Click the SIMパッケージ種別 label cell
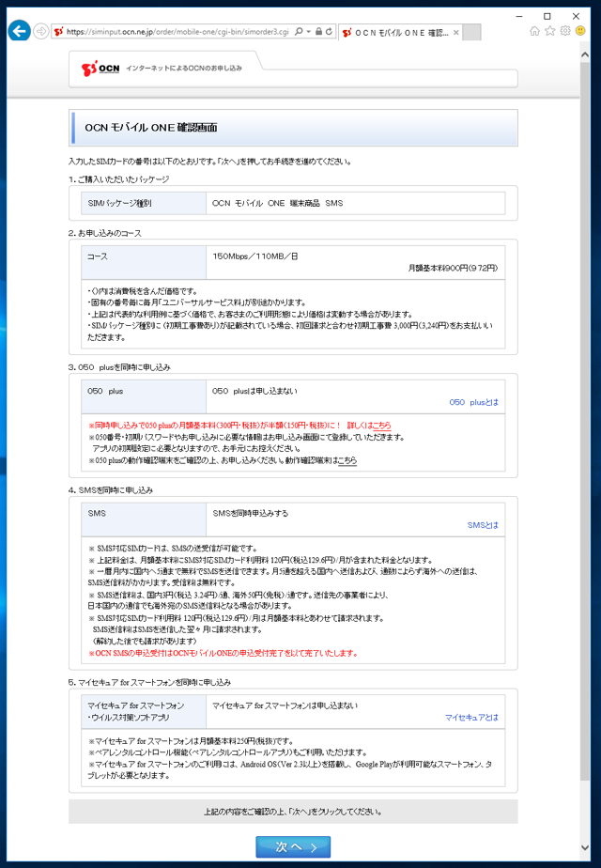Screen dimensions: 601x868 pyautogui.click(x=144, y=203)
